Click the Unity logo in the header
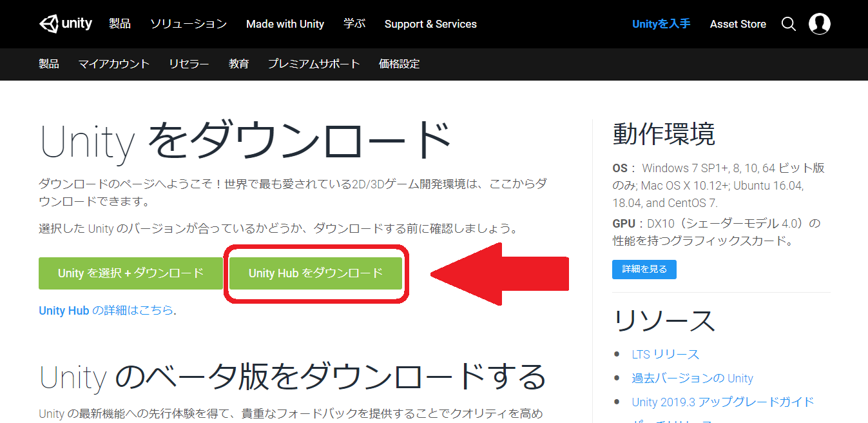The height and width of the screenshot is (423, 868). (x=65, y=23)
